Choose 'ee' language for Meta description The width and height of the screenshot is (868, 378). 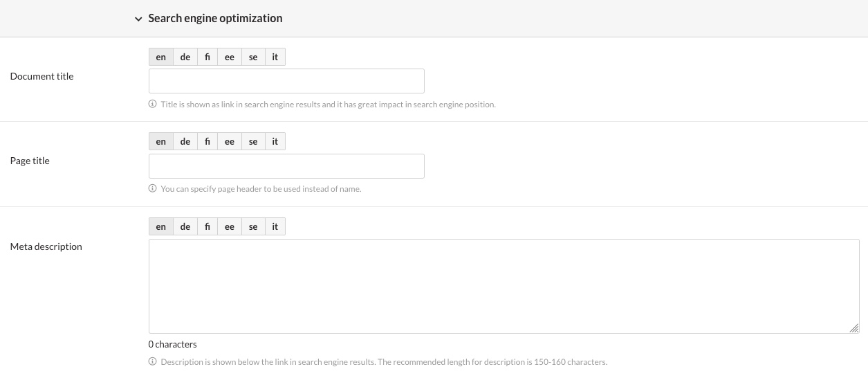[x=230, y=227]
